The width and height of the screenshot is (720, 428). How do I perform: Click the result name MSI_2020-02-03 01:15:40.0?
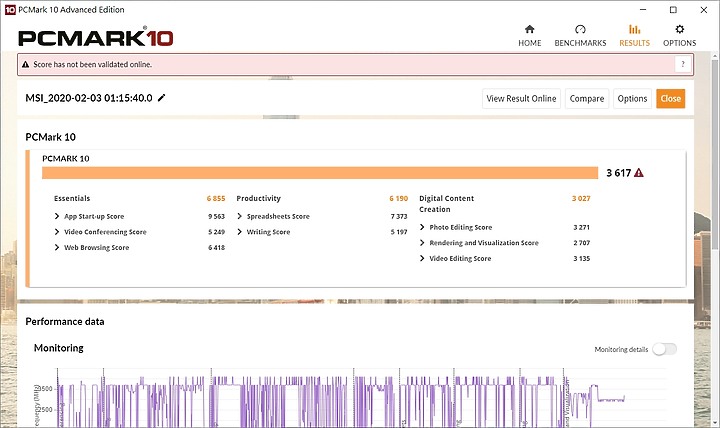point(89,98)
